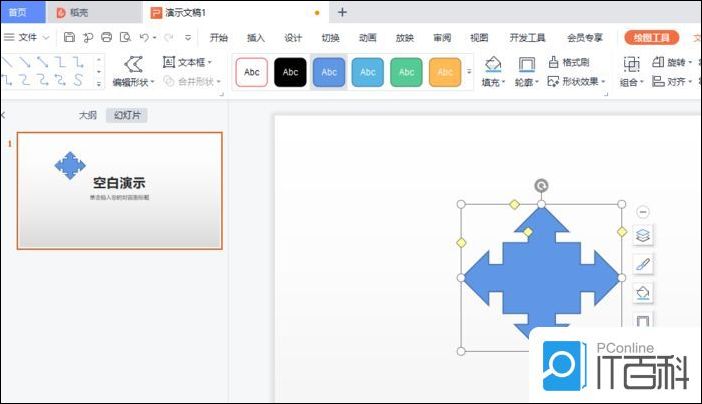Click the export/output icon next to Save
Viewport: 702px width, 404px height.
(x=88, y=37)
